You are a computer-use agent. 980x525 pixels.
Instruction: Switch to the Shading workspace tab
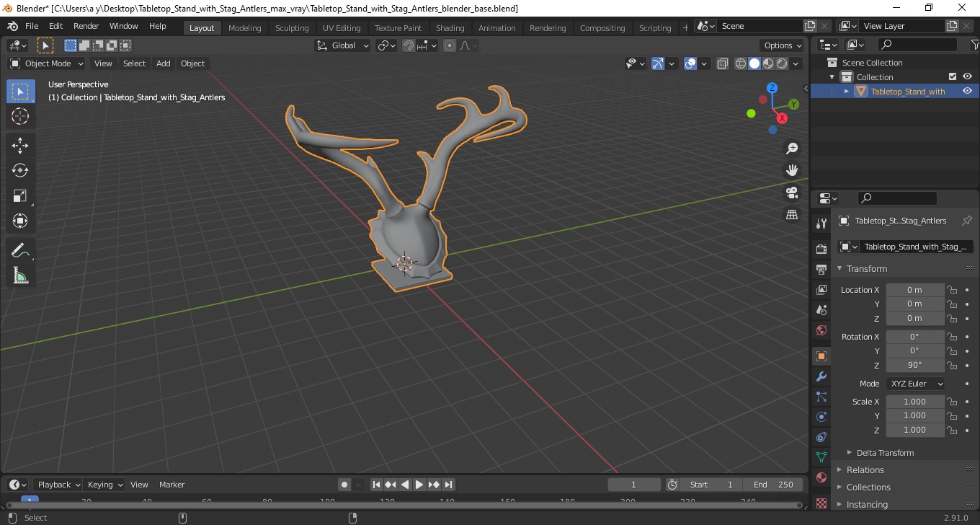[x=450, y=27]
